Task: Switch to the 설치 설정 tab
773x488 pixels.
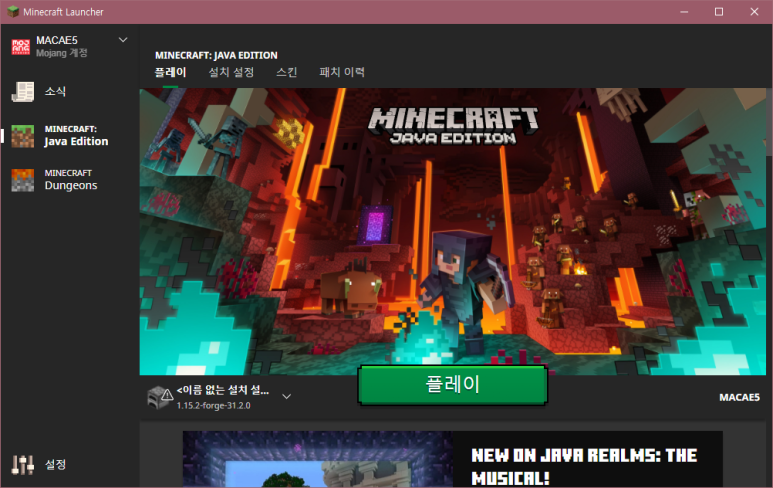Action: click(x=231, y=72)
